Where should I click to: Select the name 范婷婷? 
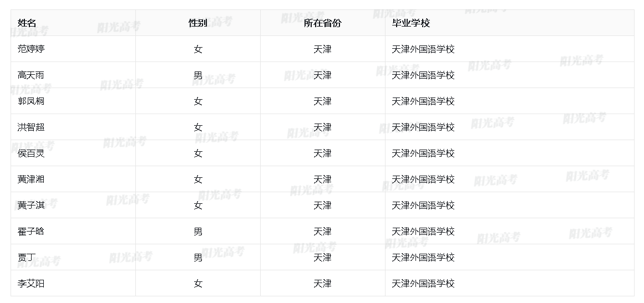click(x=31, y=49)
